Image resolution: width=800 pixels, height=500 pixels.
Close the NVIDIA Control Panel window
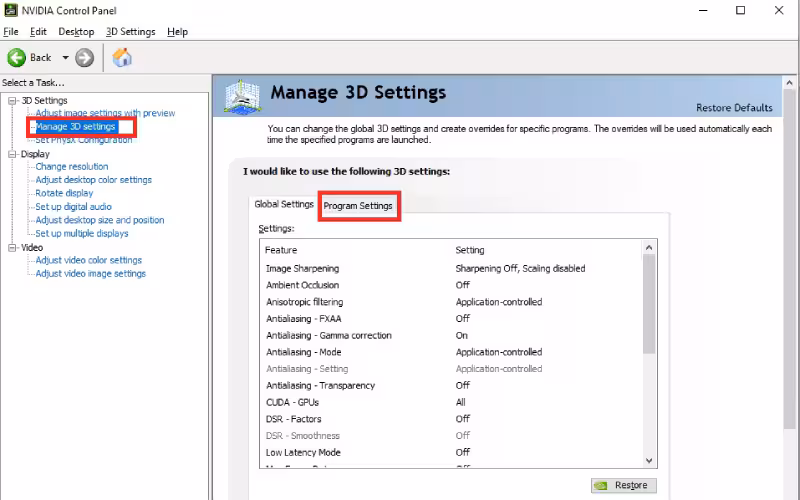click(x=779, y=10)
